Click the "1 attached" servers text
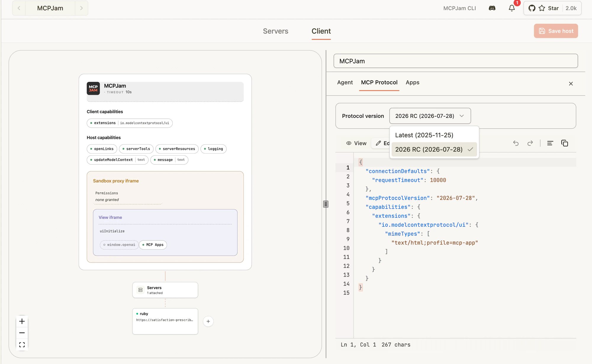Screen dimensions: 592x364 155,293
